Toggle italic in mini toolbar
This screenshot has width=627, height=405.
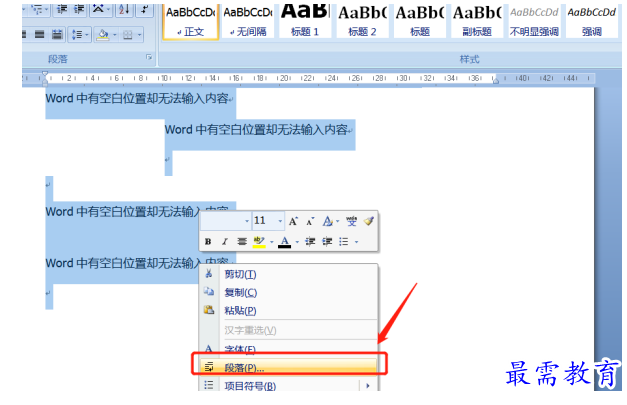(225, 241)
